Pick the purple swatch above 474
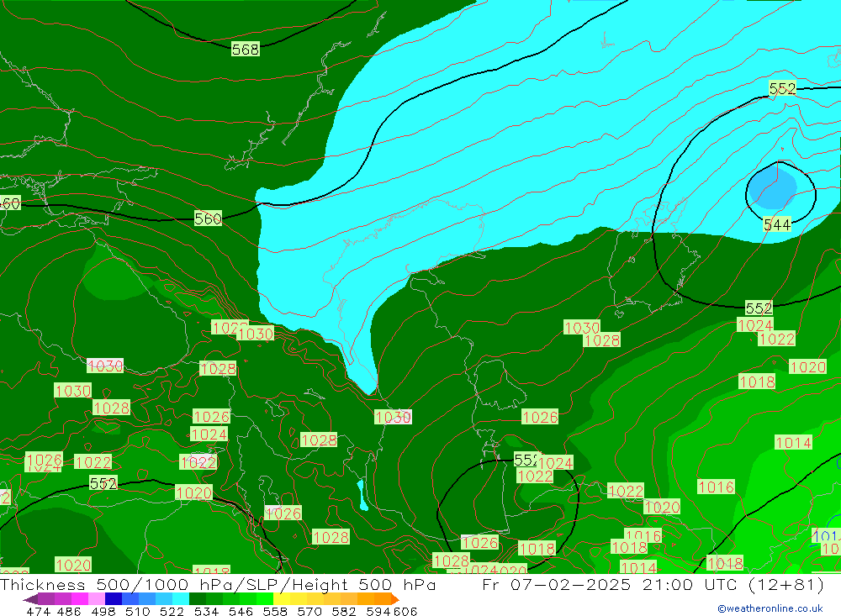Viewport: 841px width, 616px height. pos(46,598)
